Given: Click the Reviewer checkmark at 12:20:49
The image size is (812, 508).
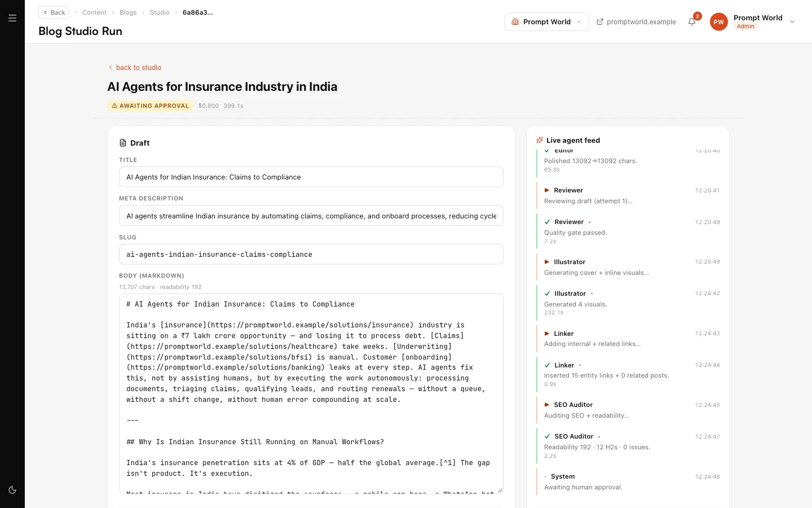Looking at the screenshot, I should point(547,222).
